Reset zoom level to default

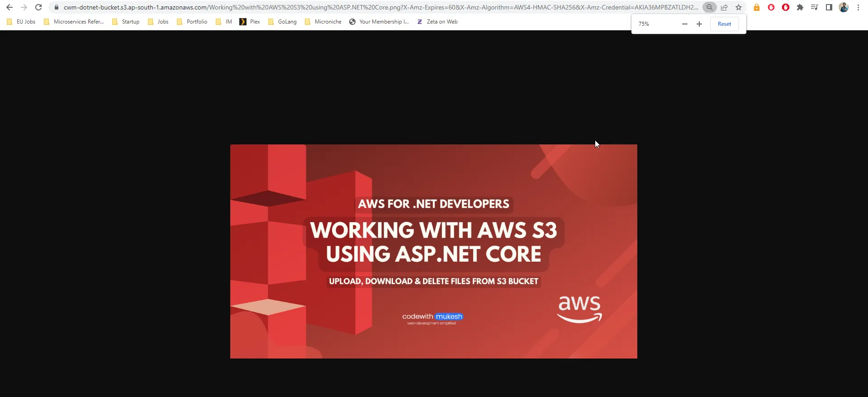click(x=724, y=24)
